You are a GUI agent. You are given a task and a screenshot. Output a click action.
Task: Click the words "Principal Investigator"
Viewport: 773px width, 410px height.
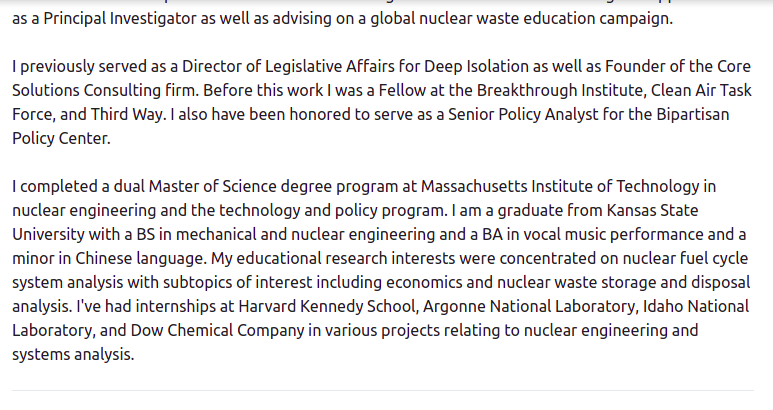coord(120,19)
